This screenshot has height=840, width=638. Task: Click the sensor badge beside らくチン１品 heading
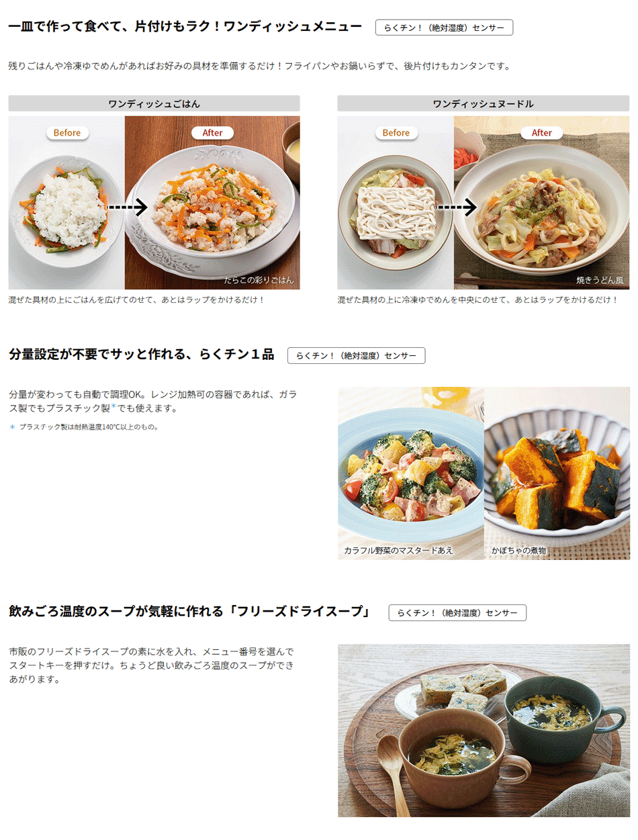356,355
